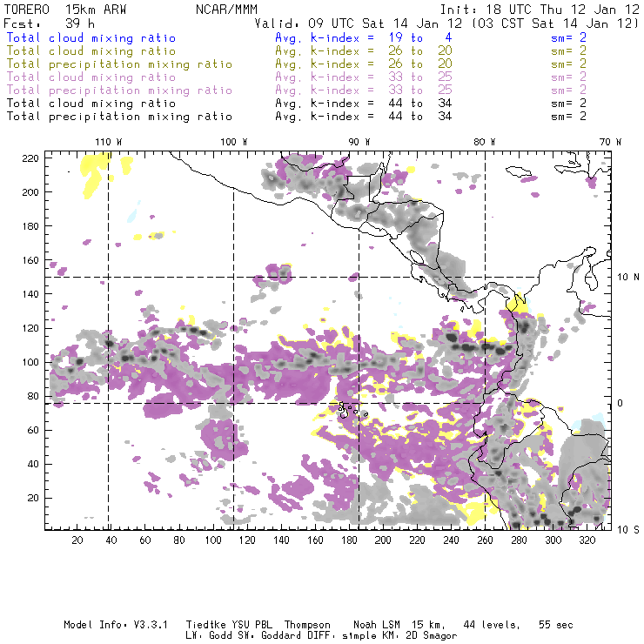
Task: Click the '70 W' longitude label
Action: coord(610,142)
